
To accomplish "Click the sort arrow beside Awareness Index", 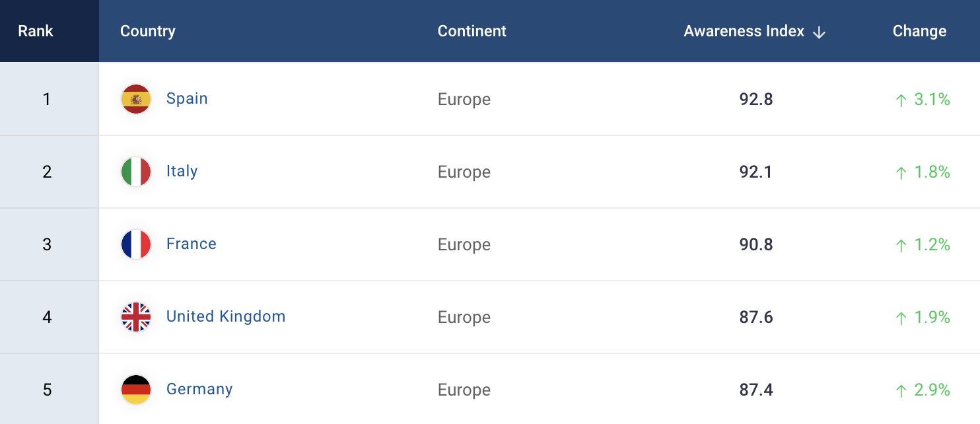I will click(x=819, y=32).
